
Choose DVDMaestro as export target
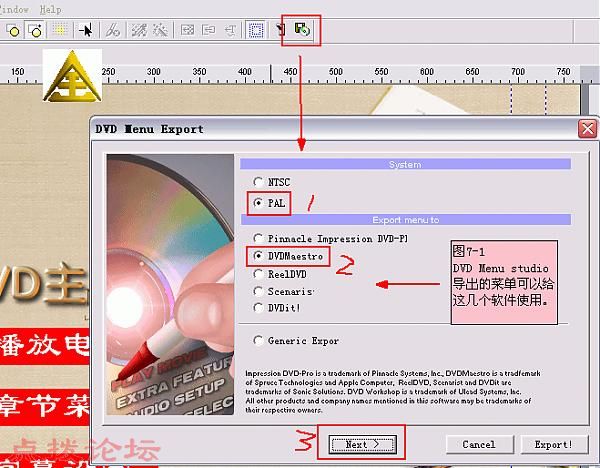pyautogui.click(x=288, y=256)
